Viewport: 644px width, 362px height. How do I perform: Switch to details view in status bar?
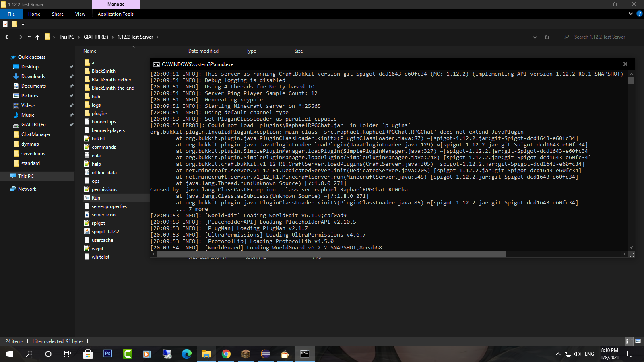pos(628,341)
